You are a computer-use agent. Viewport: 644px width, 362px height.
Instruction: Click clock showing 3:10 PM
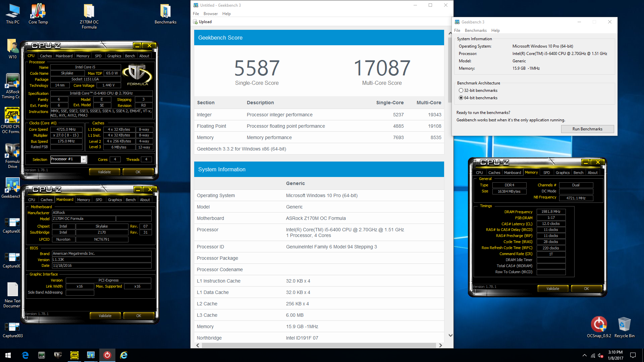coord(615,352)
